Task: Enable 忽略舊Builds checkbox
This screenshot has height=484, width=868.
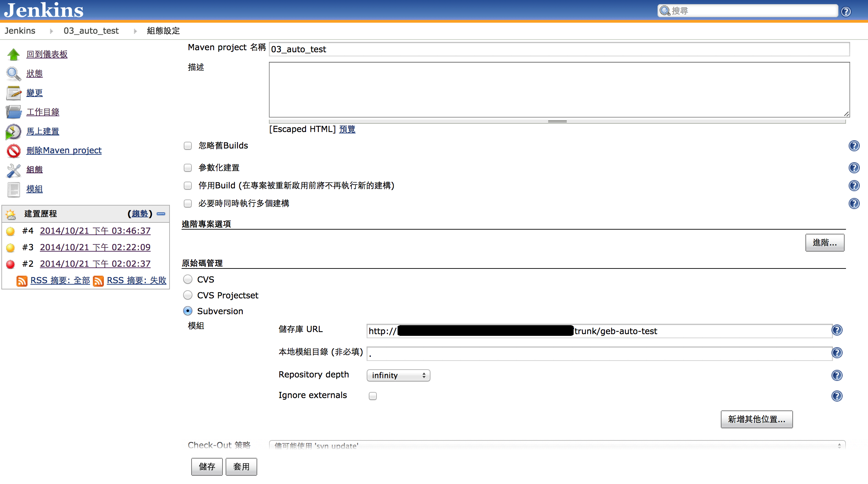Action: (188, 146)
